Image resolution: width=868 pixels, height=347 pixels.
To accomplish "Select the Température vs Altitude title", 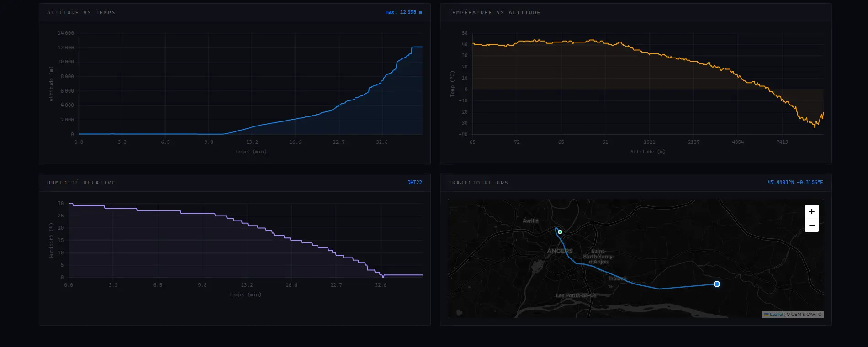I will [x=494, y=12].
